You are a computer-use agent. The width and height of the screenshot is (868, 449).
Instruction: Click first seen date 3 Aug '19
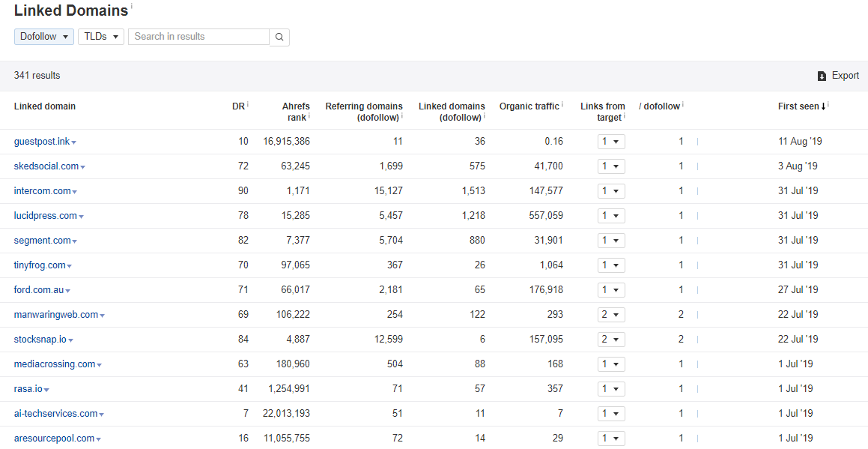coord(798,166)
